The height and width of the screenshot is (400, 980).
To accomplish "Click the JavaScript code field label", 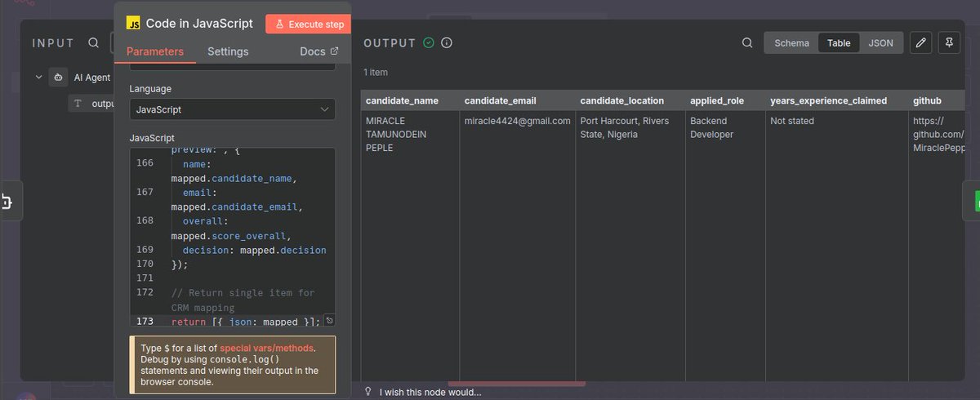I will pos(152,138).
